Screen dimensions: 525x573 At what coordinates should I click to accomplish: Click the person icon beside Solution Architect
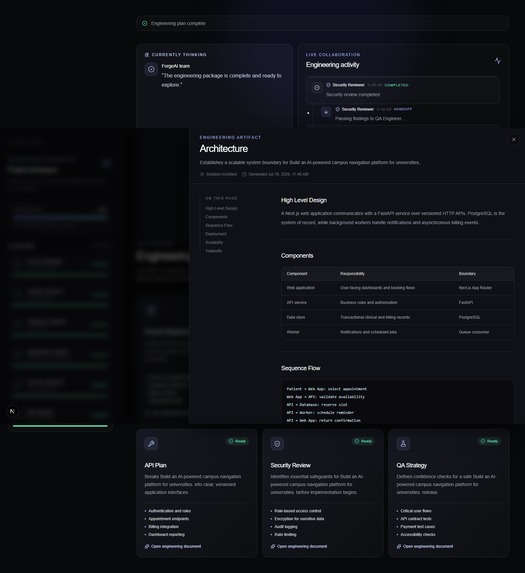pos(202,174)
